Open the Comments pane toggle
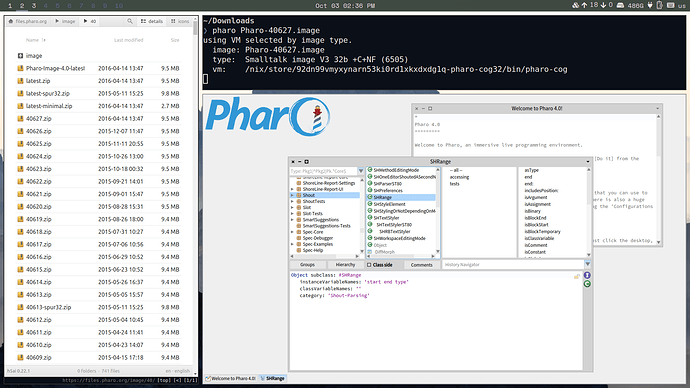The height and width of the screenshot is (388, 690). click(421, 265)
